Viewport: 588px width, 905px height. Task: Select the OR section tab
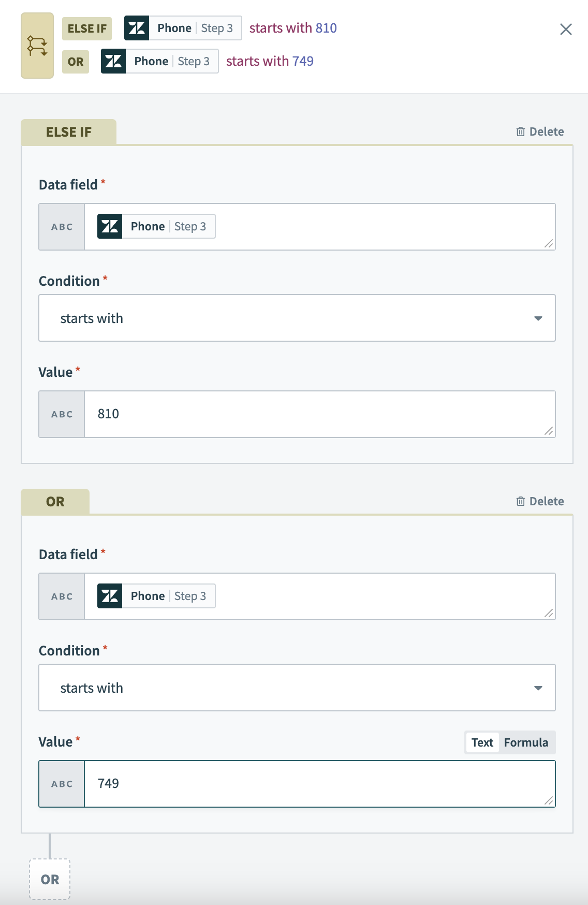tap(55, 502)
